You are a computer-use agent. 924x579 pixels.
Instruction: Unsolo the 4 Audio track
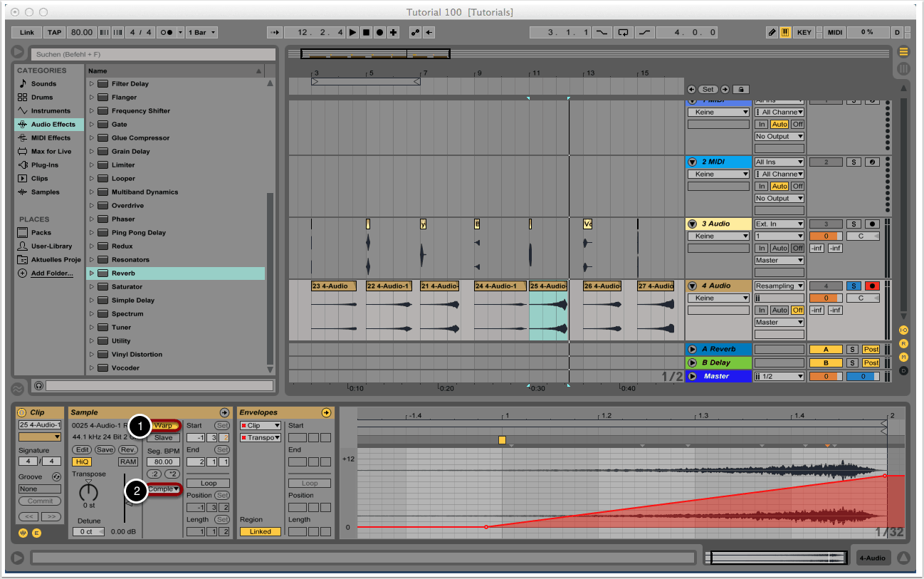point(854,286)
